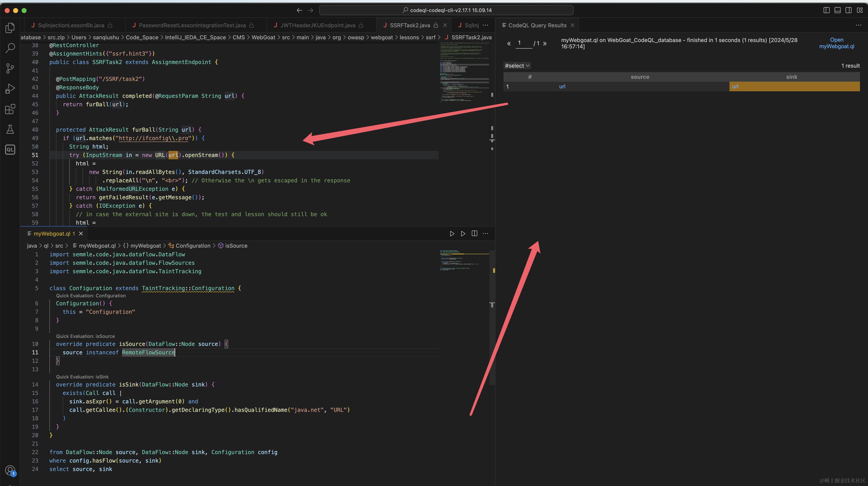Open the Run and Debug view
The height and width of the screenshot is (486, 868).
tap(10, 89)
